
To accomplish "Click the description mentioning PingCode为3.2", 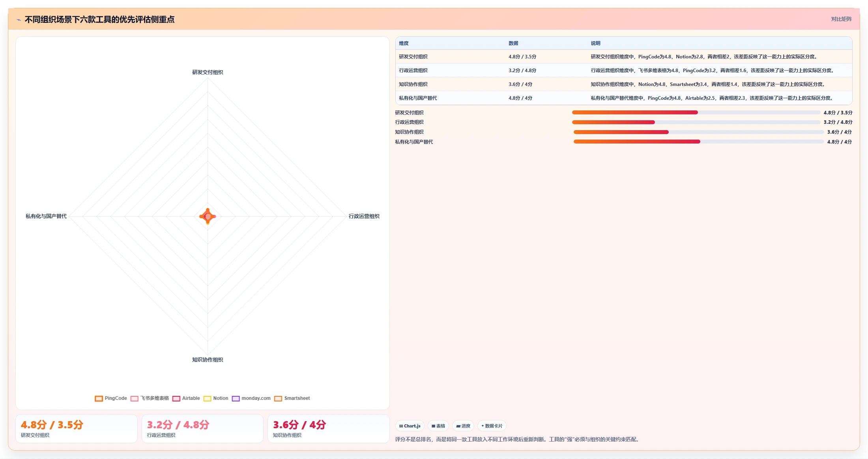I will 713,71.
